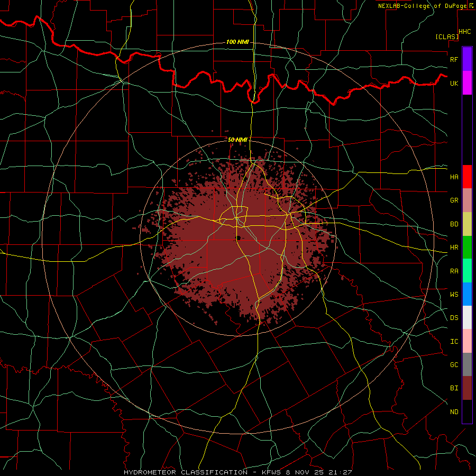Select the IC light pink legend swatch
This screenshot has width=476, height=476.
467,341
